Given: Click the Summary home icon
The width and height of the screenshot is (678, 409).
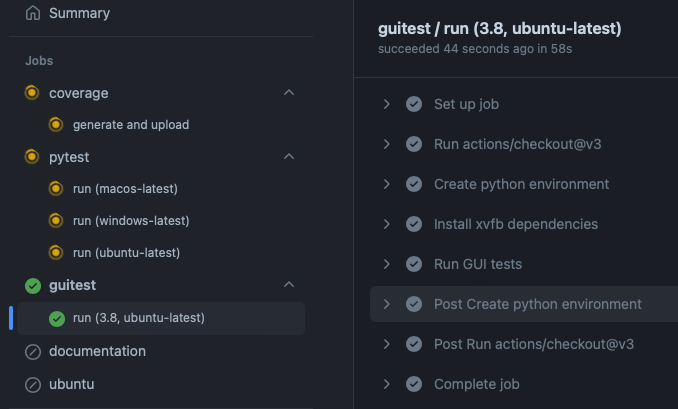Looking at the screenshot, I should click(33, 13).
